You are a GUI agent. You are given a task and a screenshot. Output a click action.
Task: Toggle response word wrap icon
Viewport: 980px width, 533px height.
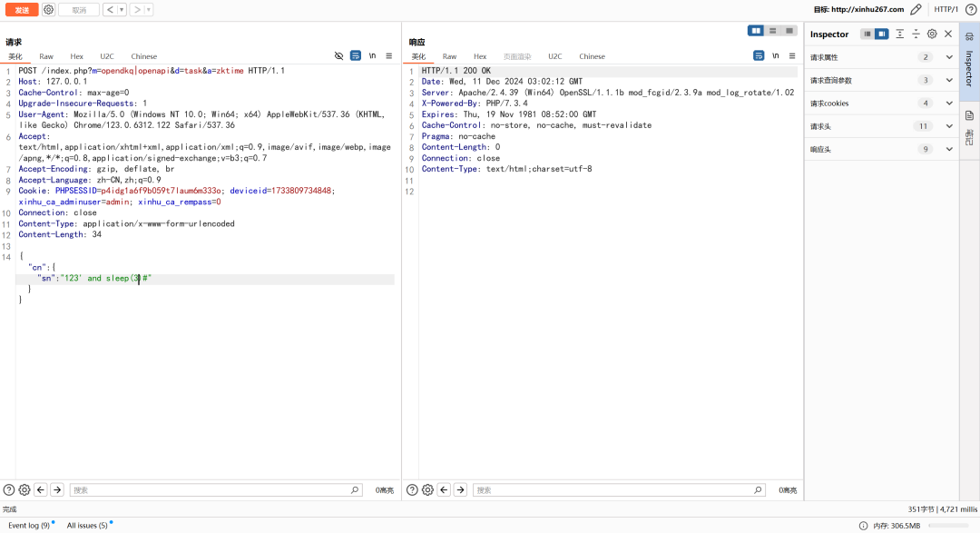(x=758, y=55)
